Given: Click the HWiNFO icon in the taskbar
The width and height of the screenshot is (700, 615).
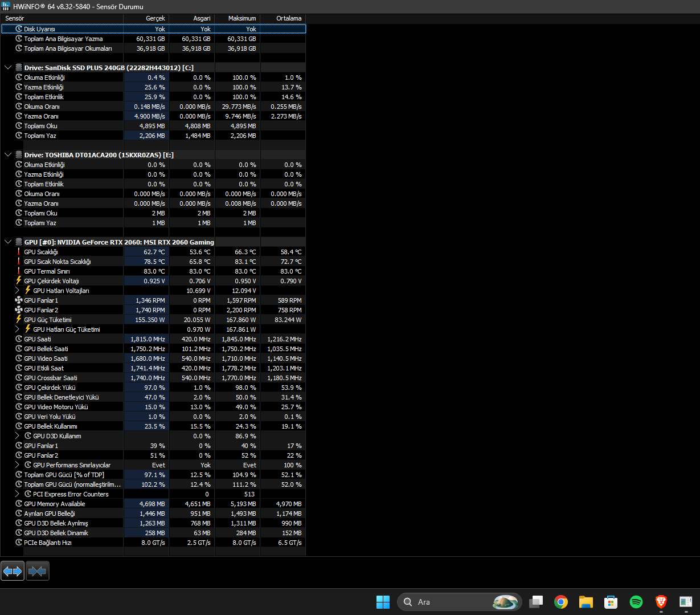Looking at the screenshot, I should (686, 602).
